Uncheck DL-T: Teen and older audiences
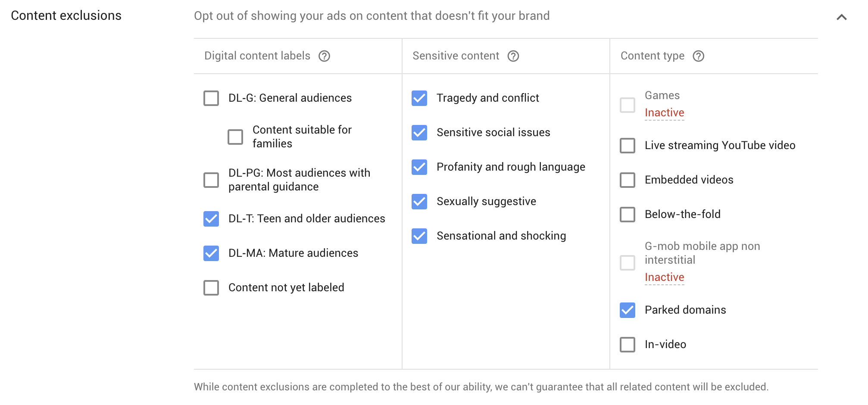This screenshot has width=868, height=405. coord(211,219)
